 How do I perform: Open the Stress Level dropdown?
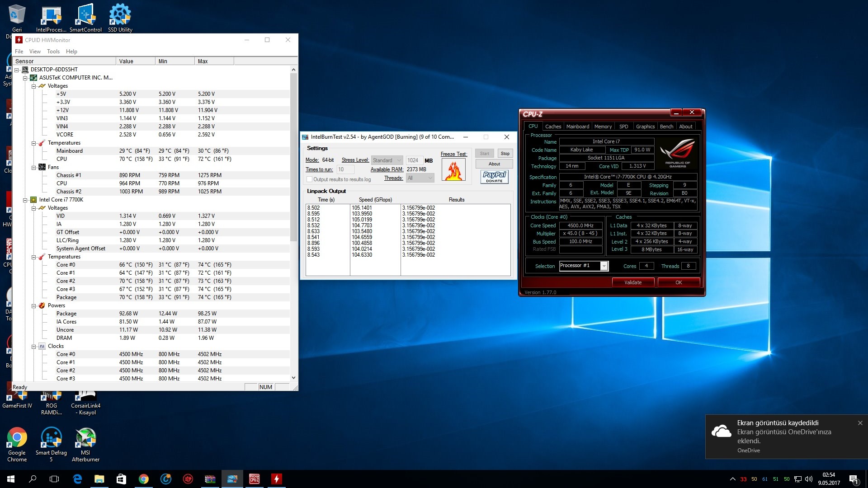[387, 160]
